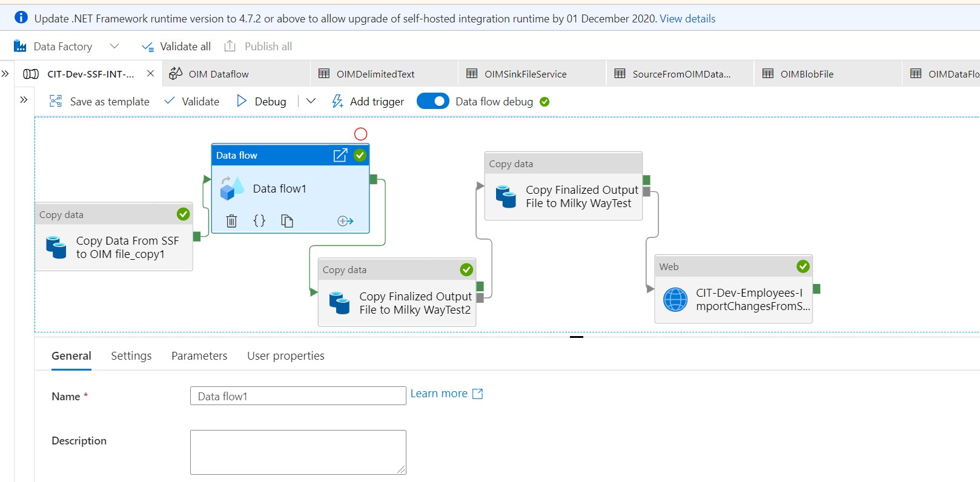This screenshot has width=980, height=482.
Task: Switch to OIMSinkFileService tab
Action: point(532,74)
